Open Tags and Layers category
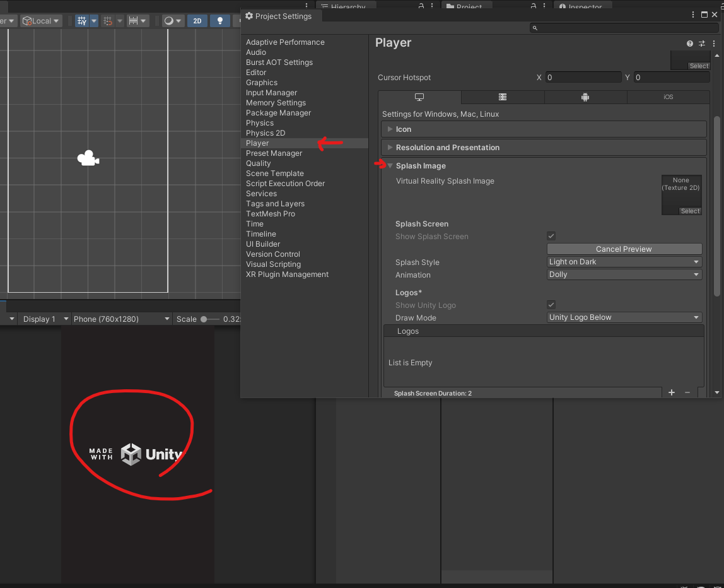 pyautogui.click(x=275, y=204)
